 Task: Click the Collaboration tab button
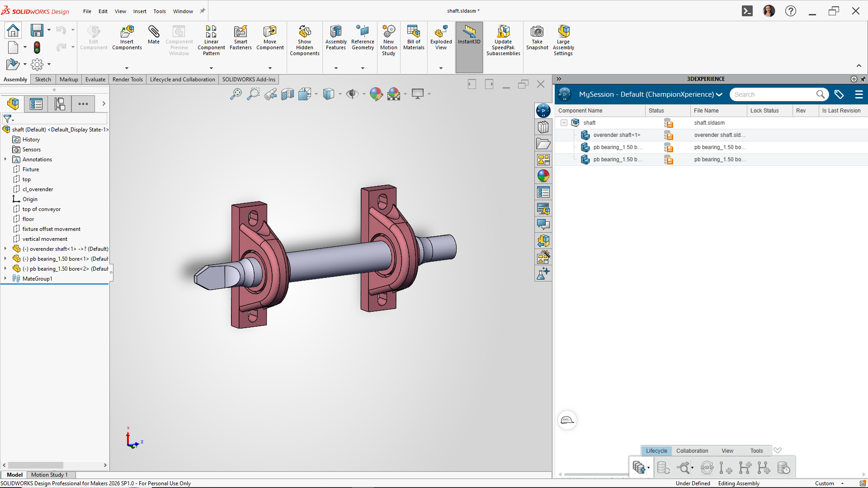pos(692,451)
